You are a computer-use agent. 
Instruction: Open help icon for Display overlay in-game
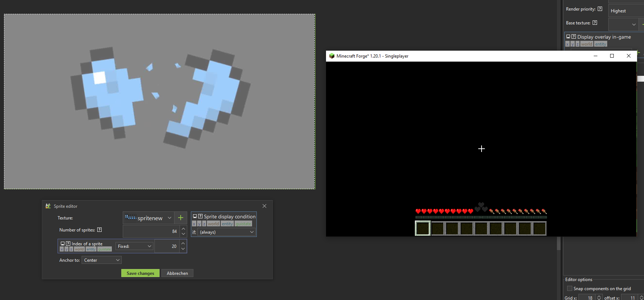tap(574, 36)
